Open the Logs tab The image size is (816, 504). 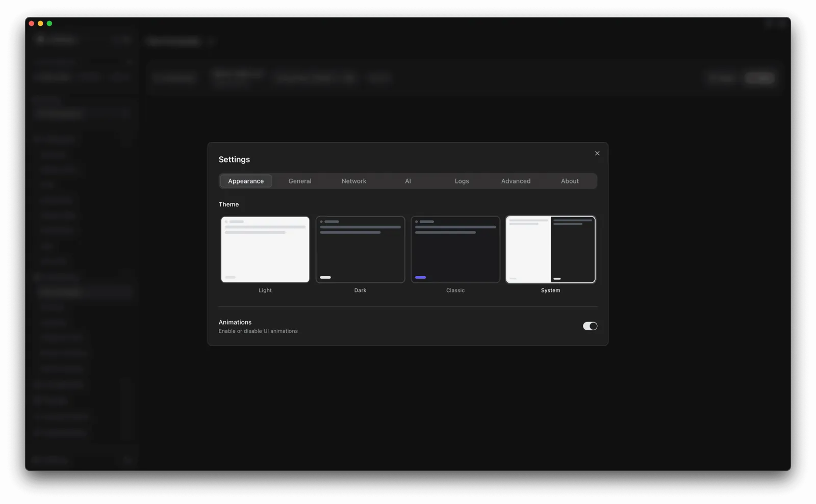tap(462, 181)
